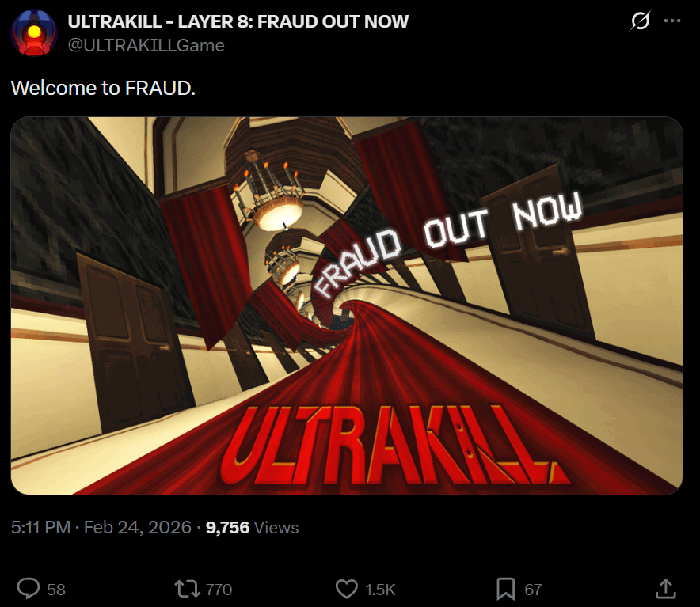The height and width of the screenshot is (607, 700).
Task: Repost the tweet with the retweet icon
Action: point(188,589)
